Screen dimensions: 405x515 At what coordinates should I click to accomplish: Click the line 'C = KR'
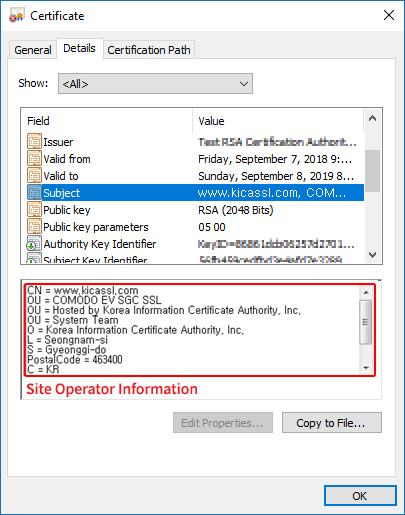tap(43, 369)
